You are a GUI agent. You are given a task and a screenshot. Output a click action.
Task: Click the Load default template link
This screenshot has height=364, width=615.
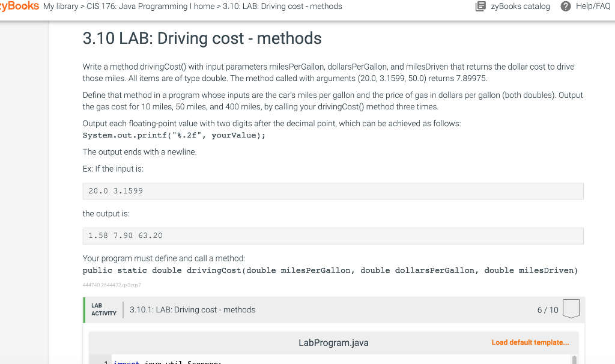click(x=530, y=342)
